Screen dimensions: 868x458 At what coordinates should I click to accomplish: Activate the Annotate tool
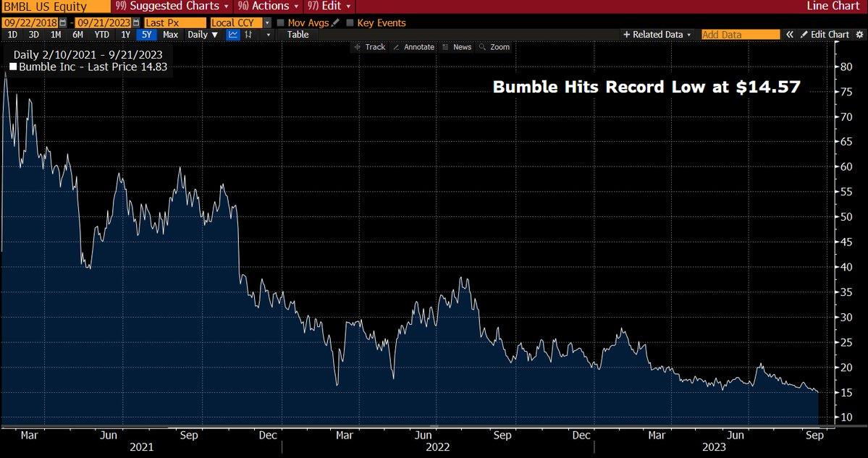(413, 47)
